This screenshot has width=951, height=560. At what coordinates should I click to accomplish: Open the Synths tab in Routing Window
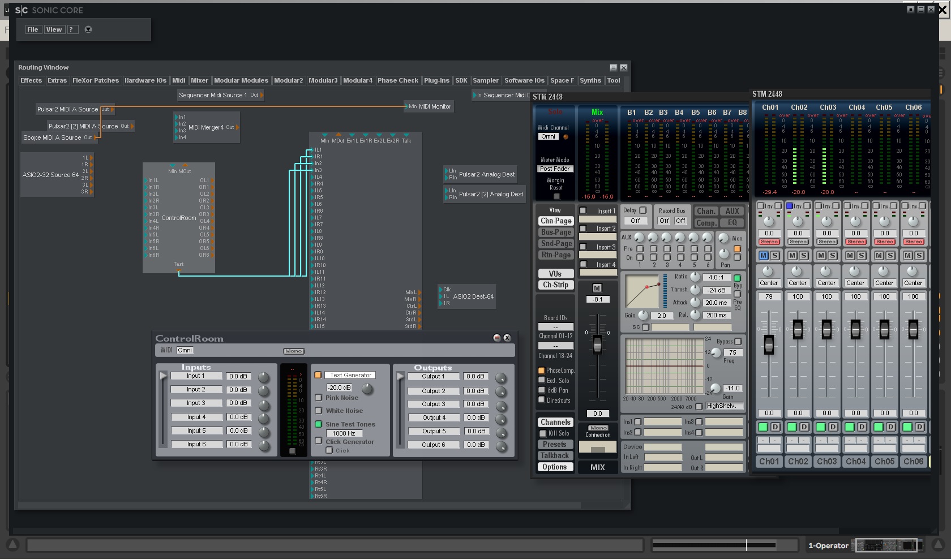pos(590,80)
